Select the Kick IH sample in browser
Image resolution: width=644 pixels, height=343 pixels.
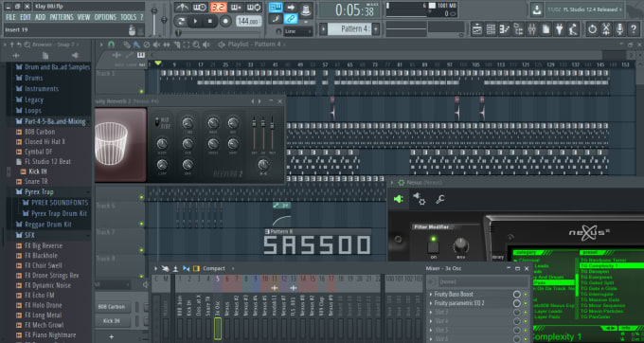coord(37,171)
